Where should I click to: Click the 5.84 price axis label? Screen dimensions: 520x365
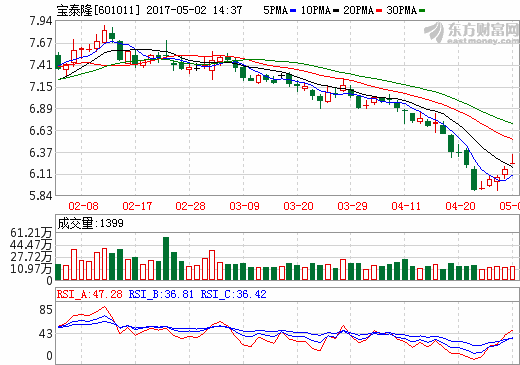(41, 196)
